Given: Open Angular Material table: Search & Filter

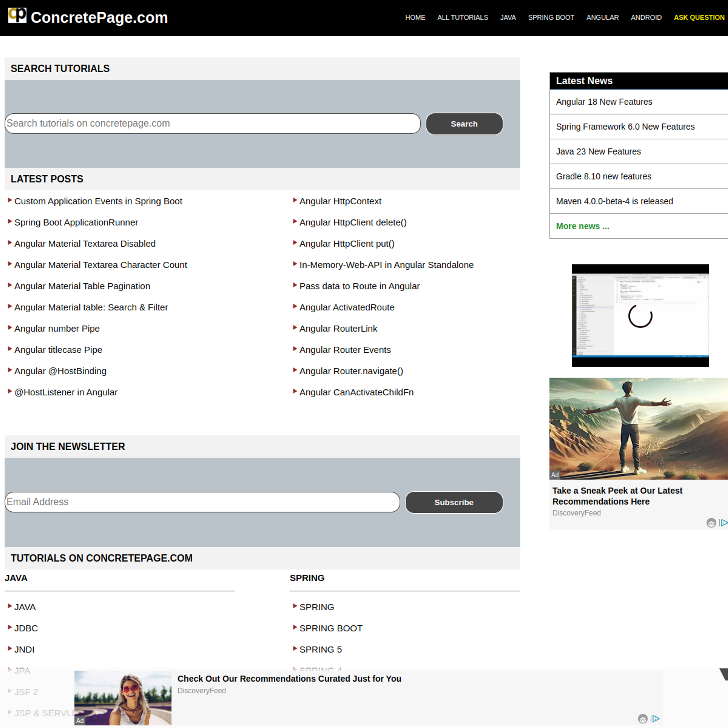Looking at the screenshot, I should (91, 307).
